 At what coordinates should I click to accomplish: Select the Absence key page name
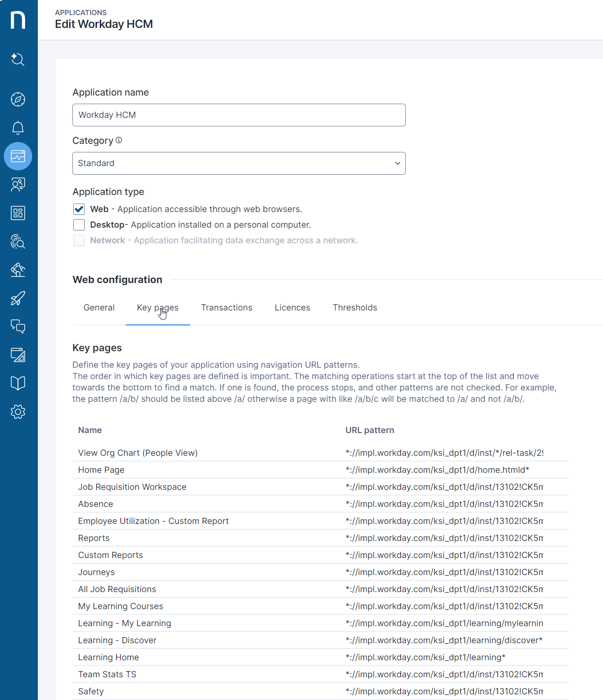pyautogui.click(x=96, y=504)
